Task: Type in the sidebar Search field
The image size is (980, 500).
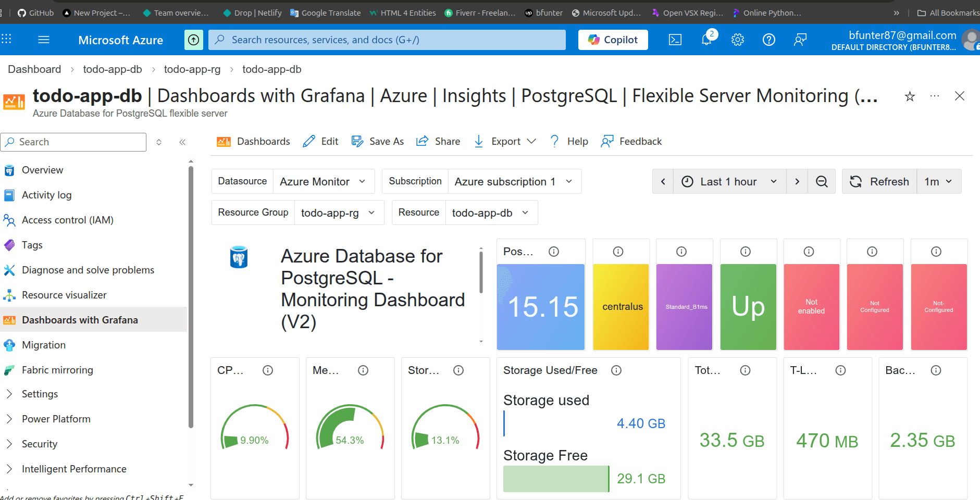Action: [x=73, y=142]
